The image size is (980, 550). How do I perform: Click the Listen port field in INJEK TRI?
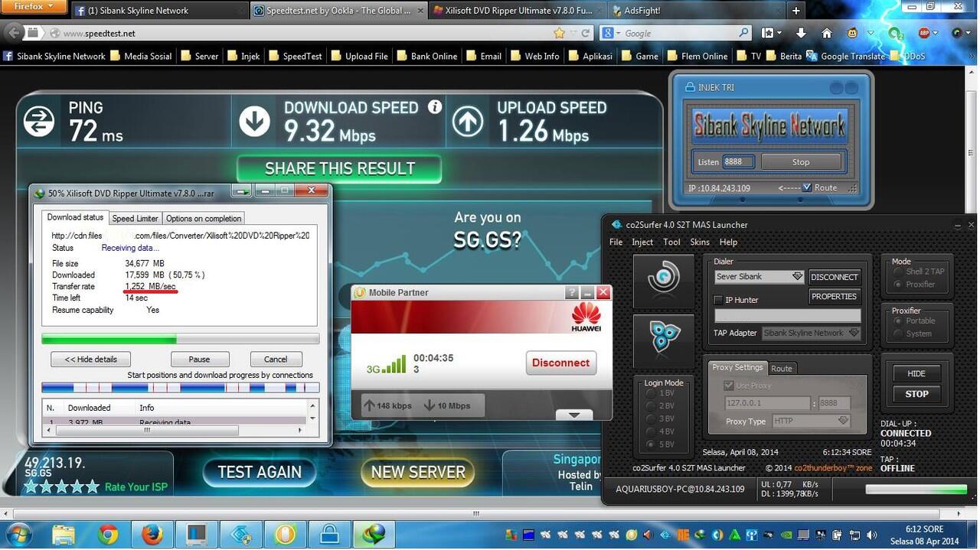pyautogui.click(x=738, y=162)
